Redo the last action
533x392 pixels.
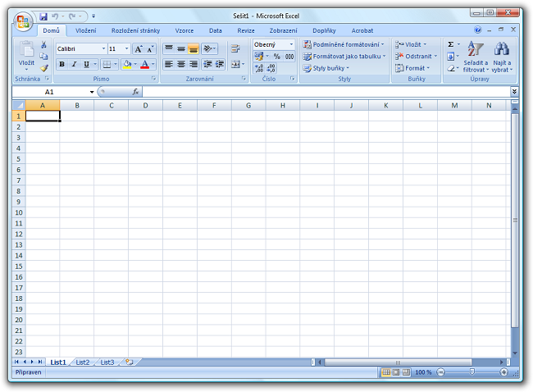click(x=72, y=16)
